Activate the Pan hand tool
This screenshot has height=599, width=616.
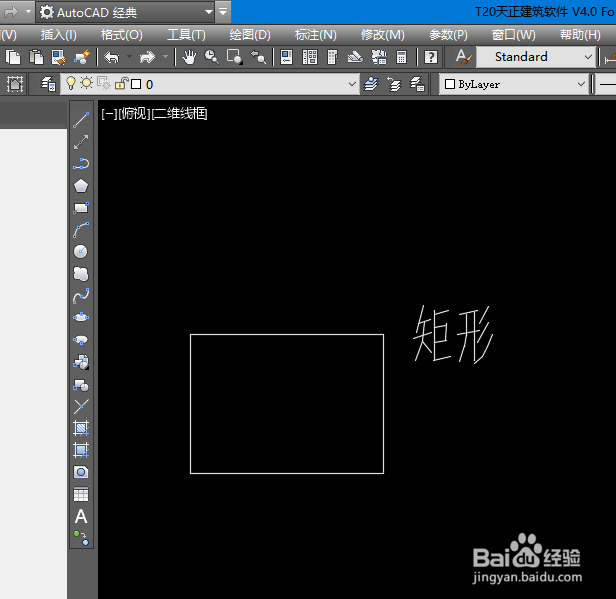pos(189,57)
